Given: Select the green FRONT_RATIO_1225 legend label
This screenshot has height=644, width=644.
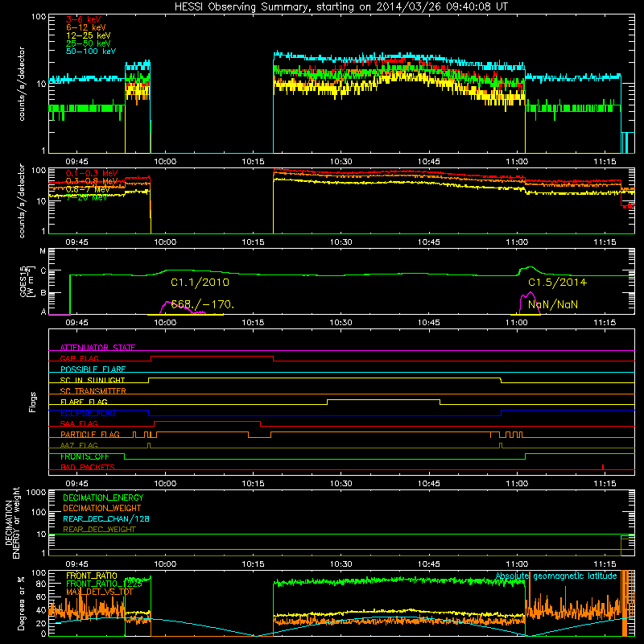Looking at the screenshot, I should coord(105,584).
